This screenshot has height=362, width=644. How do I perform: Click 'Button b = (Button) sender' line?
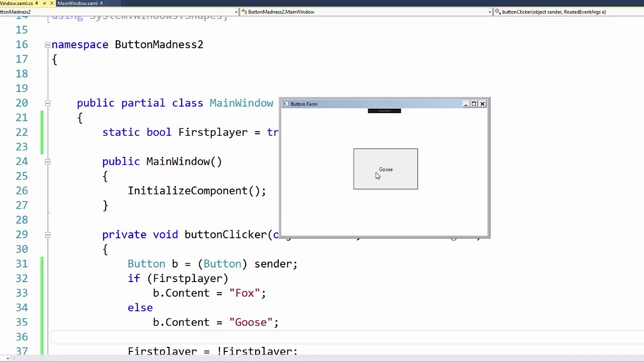[212, 264]
